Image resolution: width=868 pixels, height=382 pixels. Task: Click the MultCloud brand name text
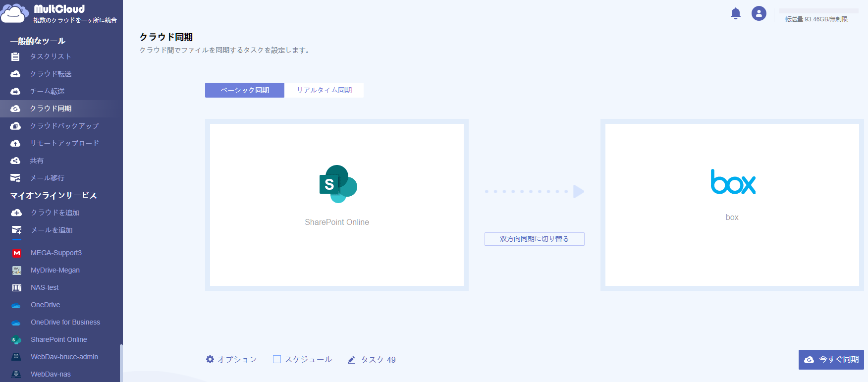click(59, 9)
